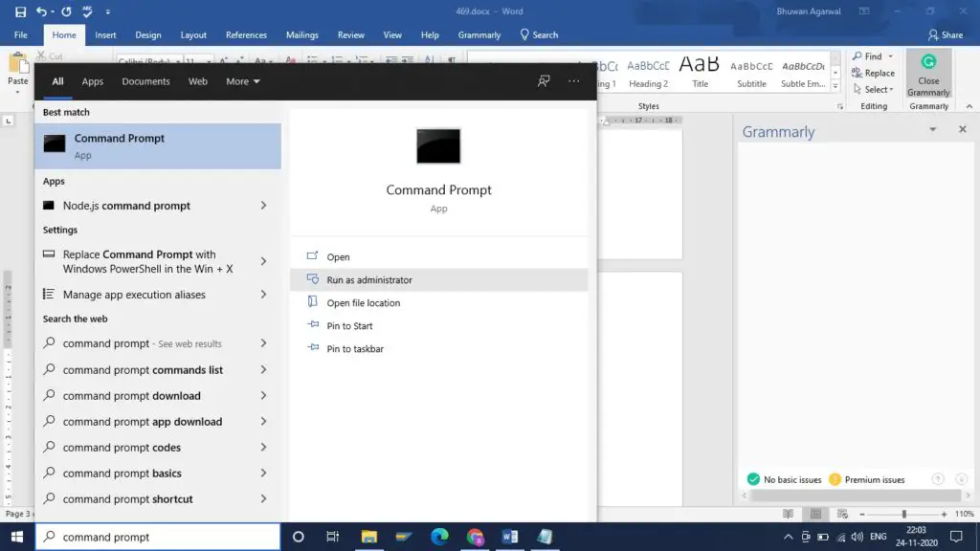The height and width of the screenshot is (551, 980).
Task: Expand the 'command prompt codes' web result arrow
Action: tap(264, 448)
